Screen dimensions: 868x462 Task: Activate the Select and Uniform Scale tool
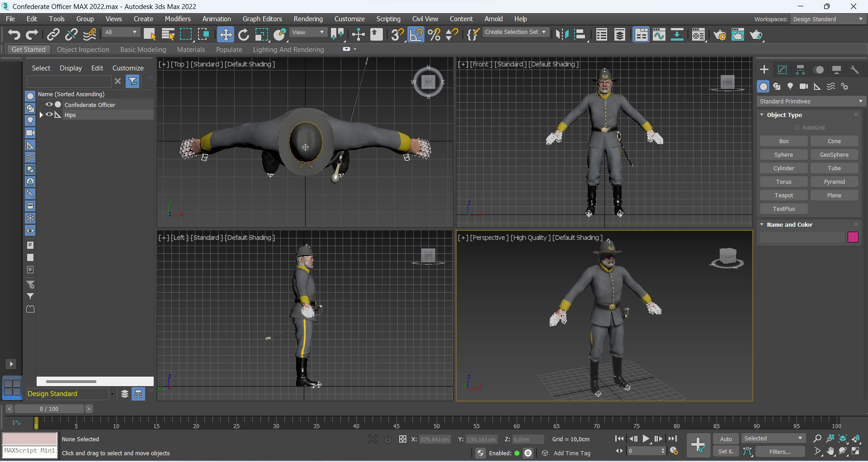[x=262, y=35]
